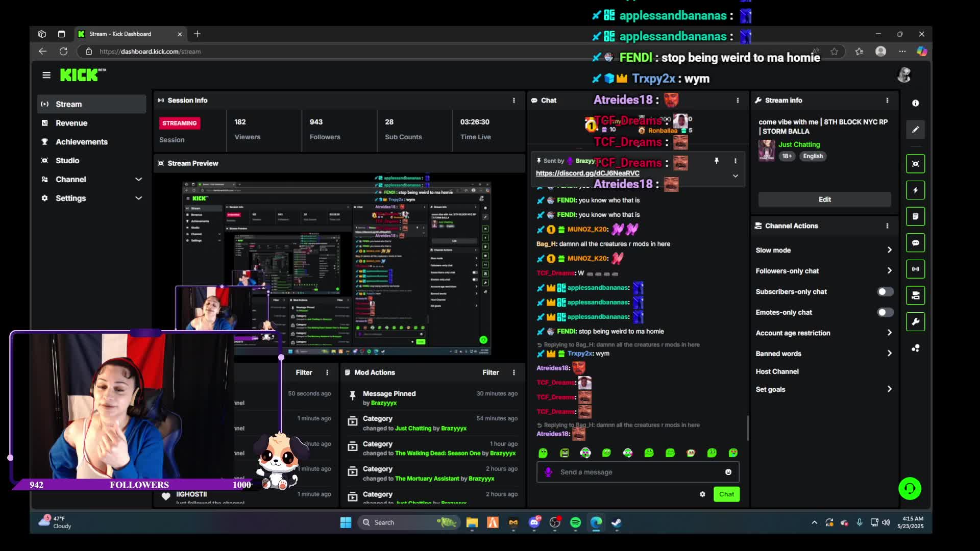Click the green Chat send button

[726, 494]
